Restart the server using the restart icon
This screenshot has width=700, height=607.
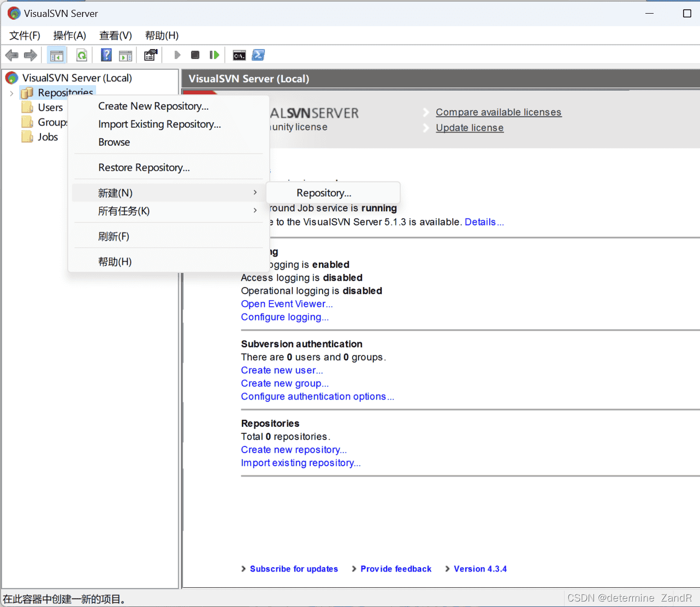coord(213,55)
